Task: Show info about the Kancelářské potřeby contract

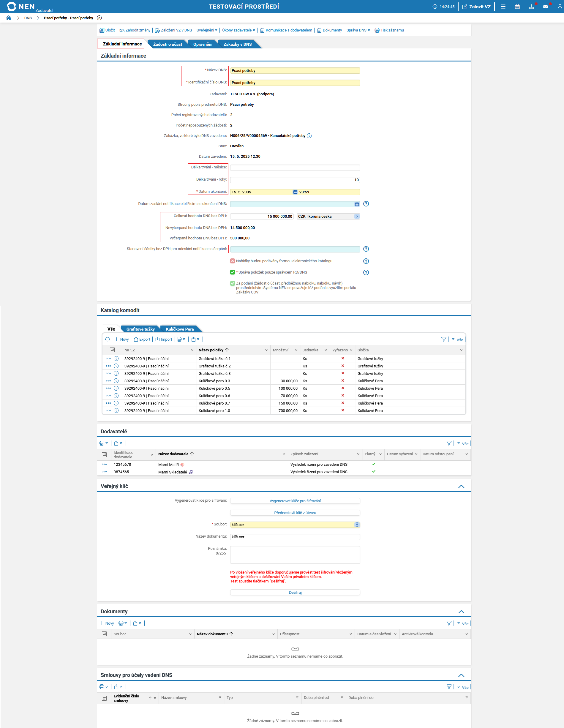Action: point(309,136)
